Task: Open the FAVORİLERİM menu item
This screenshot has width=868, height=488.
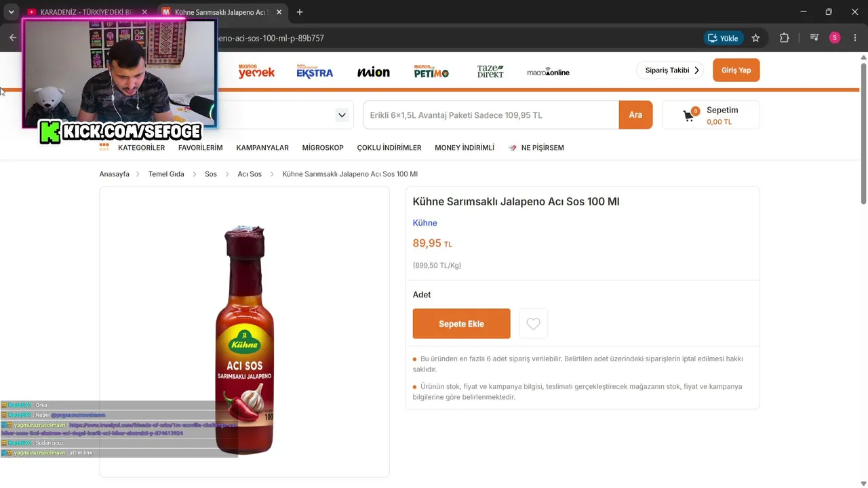Action: coord(201,148)
